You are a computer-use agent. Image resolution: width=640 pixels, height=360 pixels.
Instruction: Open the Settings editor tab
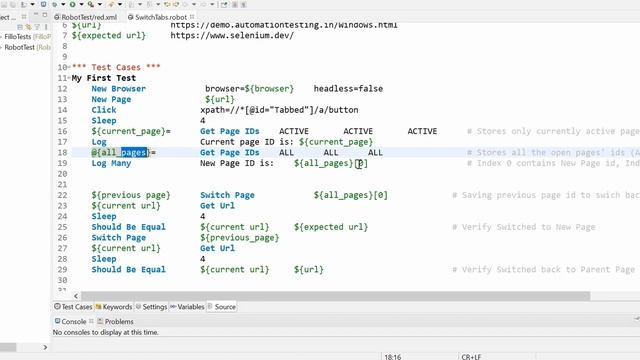tap(151, 307)
